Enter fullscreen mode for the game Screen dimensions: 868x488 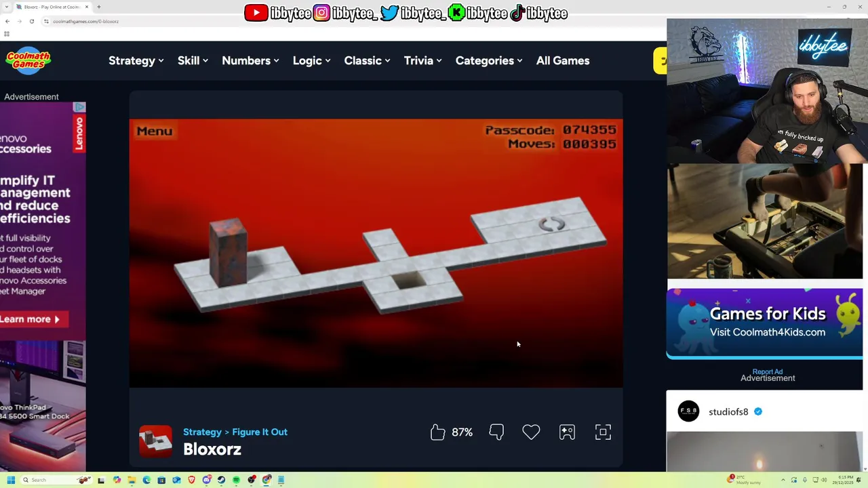[x=603, y=432]
